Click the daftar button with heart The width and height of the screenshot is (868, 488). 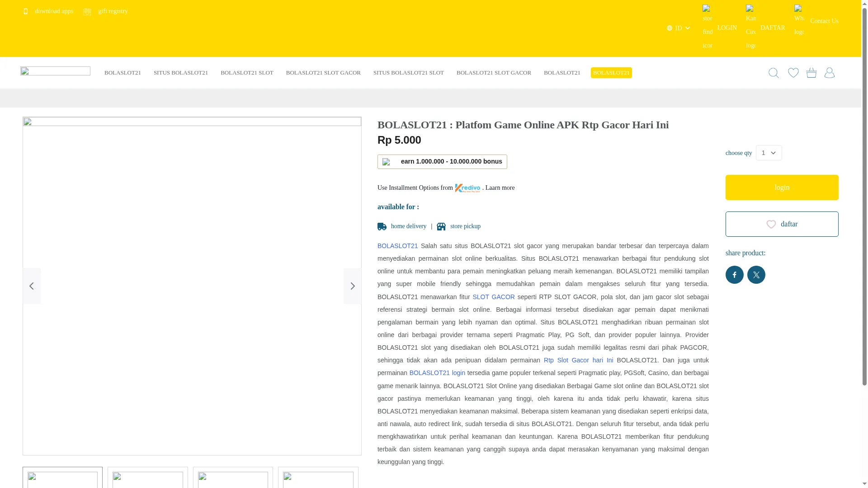point(782,224)
